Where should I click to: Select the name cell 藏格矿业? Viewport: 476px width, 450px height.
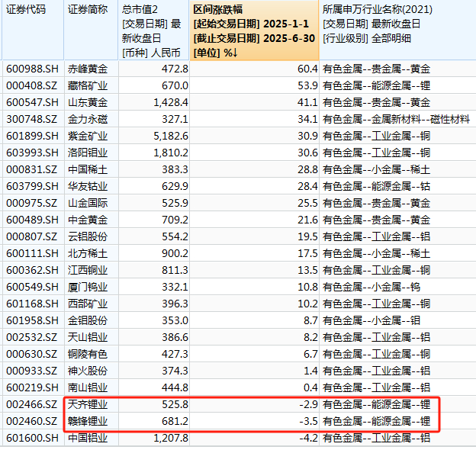(88, 85)
